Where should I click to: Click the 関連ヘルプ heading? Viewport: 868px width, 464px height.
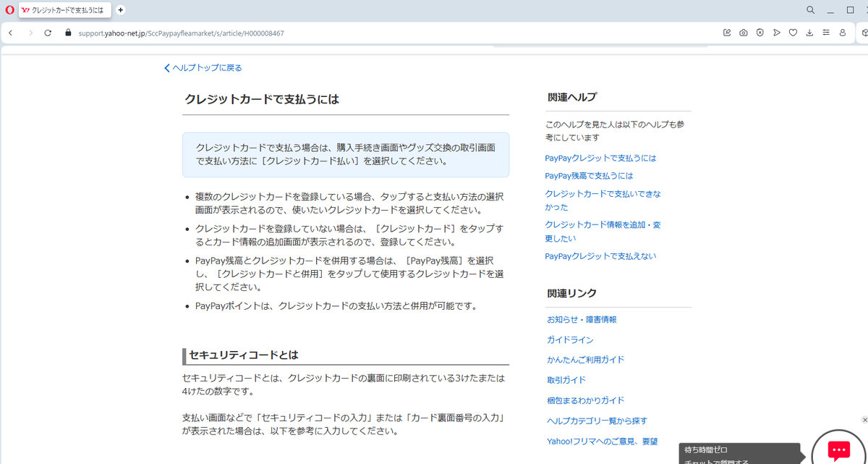(572, 97)
